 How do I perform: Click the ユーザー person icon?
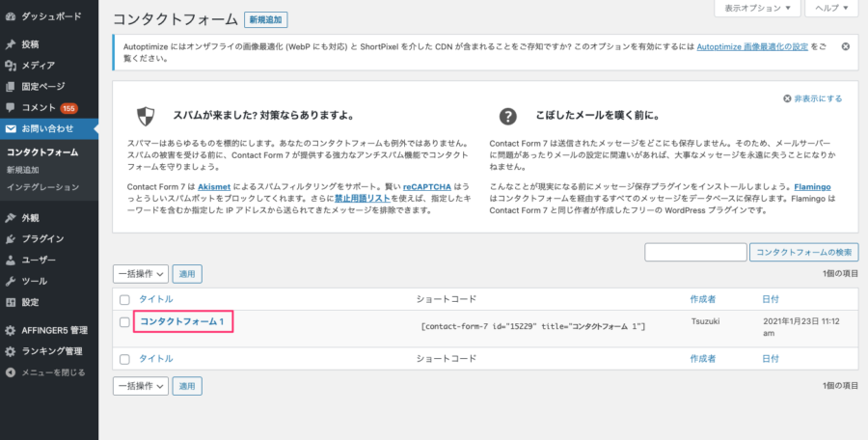(x=10, y=260)
